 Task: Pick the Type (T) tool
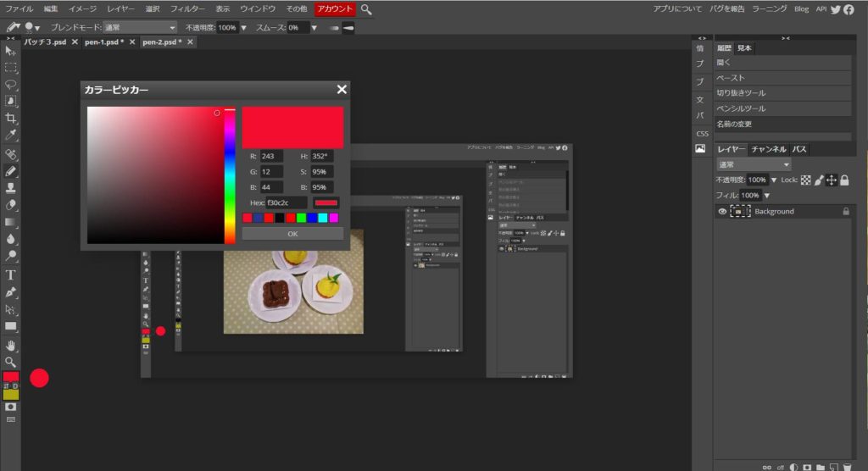11,274
